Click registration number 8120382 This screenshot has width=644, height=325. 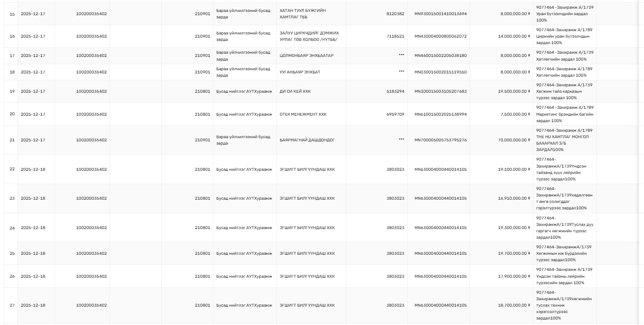(x=395, y=14)
